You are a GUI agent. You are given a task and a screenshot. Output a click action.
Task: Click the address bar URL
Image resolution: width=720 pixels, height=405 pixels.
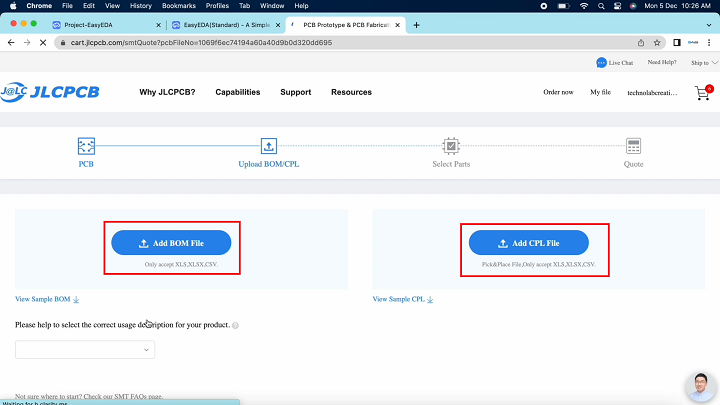point(201,43)
